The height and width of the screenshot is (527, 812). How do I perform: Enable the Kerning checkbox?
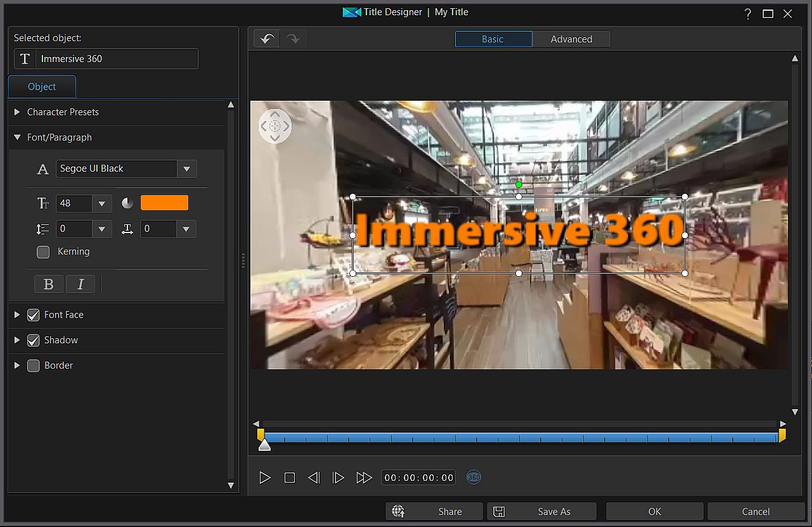click(43, 252)
